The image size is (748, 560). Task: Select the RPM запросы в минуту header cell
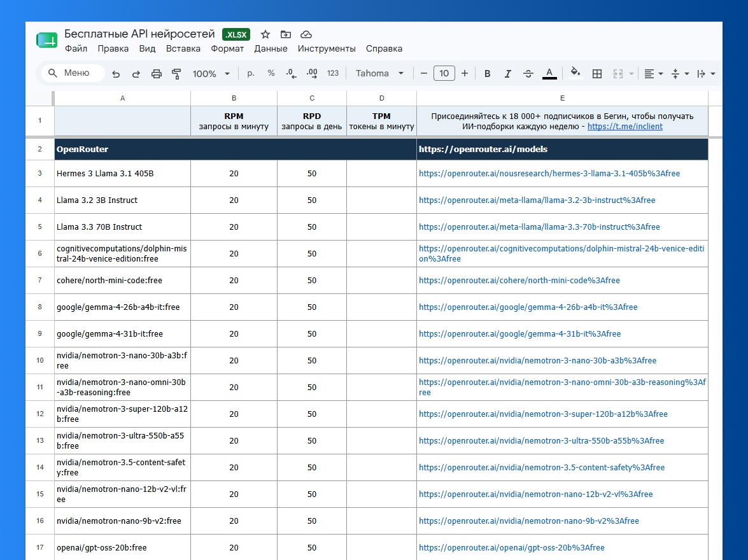[x=234, y=121]
